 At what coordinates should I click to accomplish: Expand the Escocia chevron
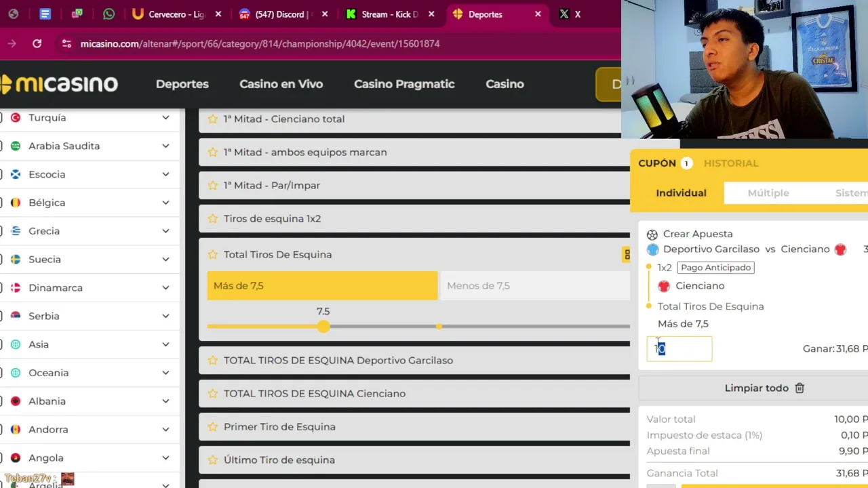pos(165,175)
